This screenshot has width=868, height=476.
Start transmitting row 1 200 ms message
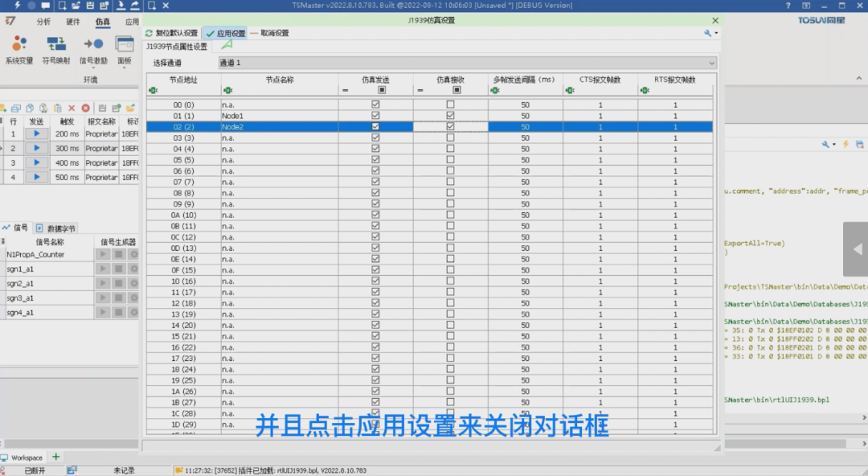(36, 133)
